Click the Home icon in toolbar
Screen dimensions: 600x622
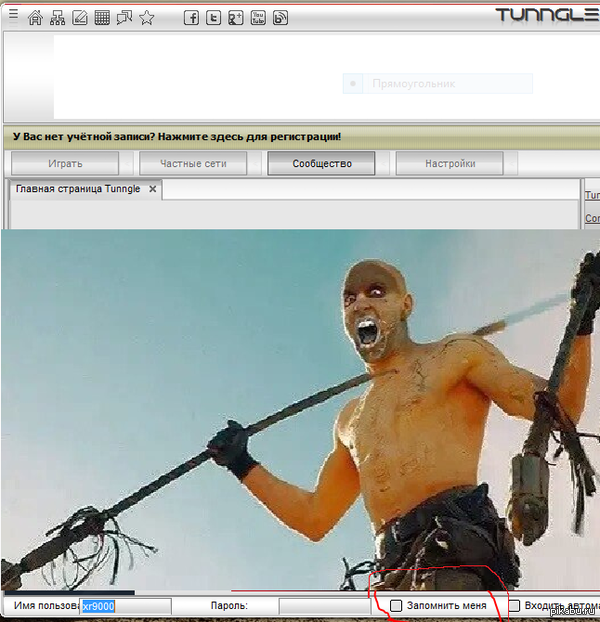click(x=36, y=17)
